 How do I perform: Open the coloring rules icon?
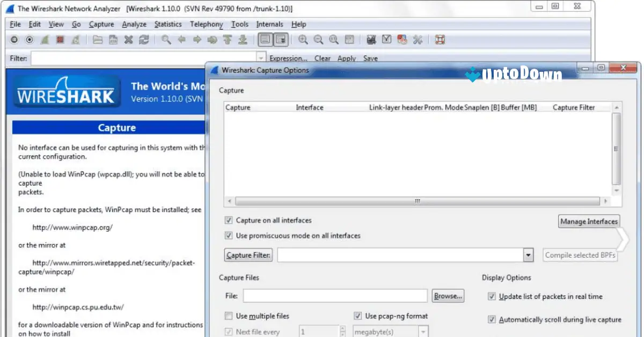click(401, 39)
